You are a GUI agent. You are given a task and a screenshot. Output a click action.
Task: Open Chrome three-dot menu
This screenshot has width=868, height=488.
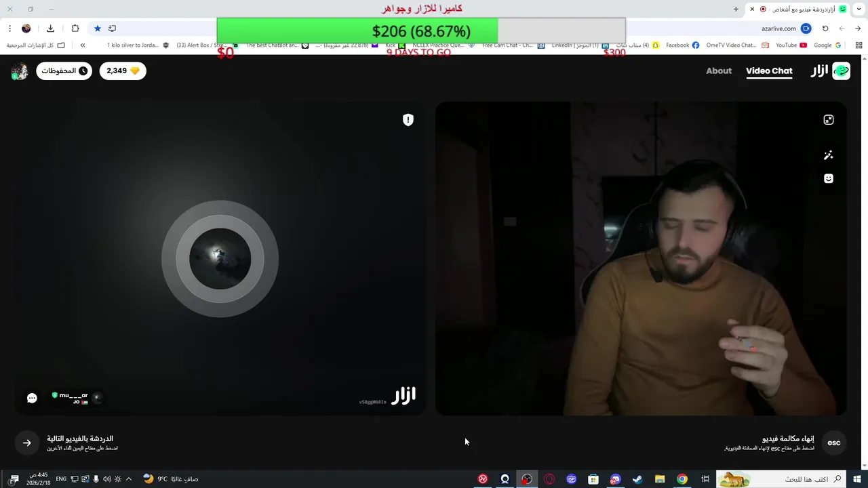[9, 28]
